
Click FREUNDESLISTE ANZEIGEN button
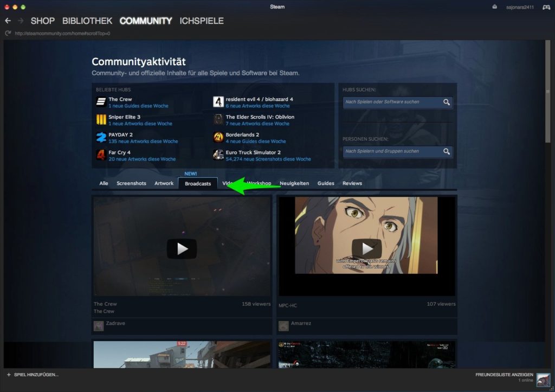[x=504, y=375]
